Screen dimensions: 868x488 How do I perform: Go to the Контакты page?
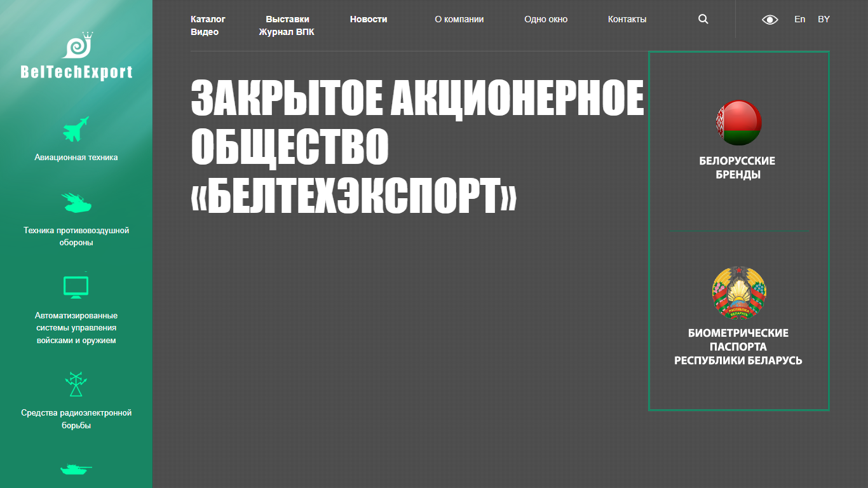pos(627,19)
